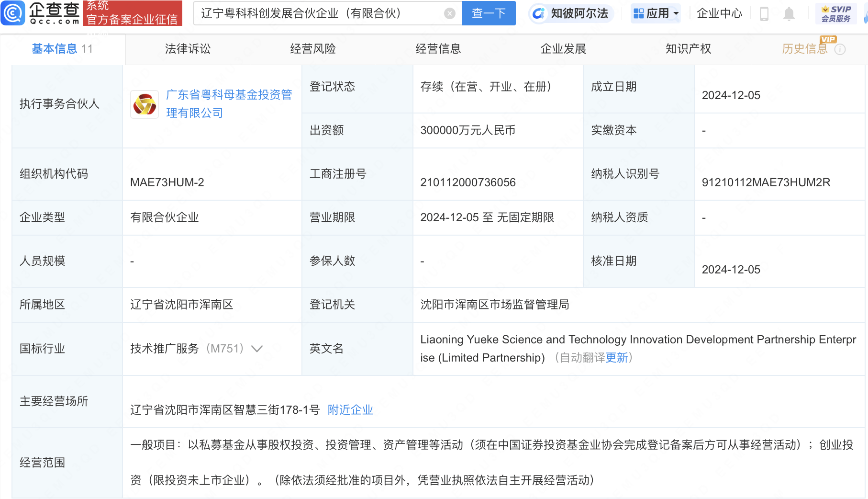Viewport: 868px width, 499px height.
Task: Click the history info help circle icon
Action: click(x=840, y=49)
